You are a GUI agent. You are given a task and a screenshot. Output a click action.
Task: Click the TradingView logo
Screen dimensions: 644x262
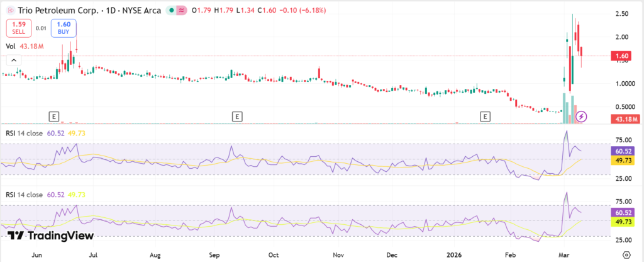pos(50,236)
